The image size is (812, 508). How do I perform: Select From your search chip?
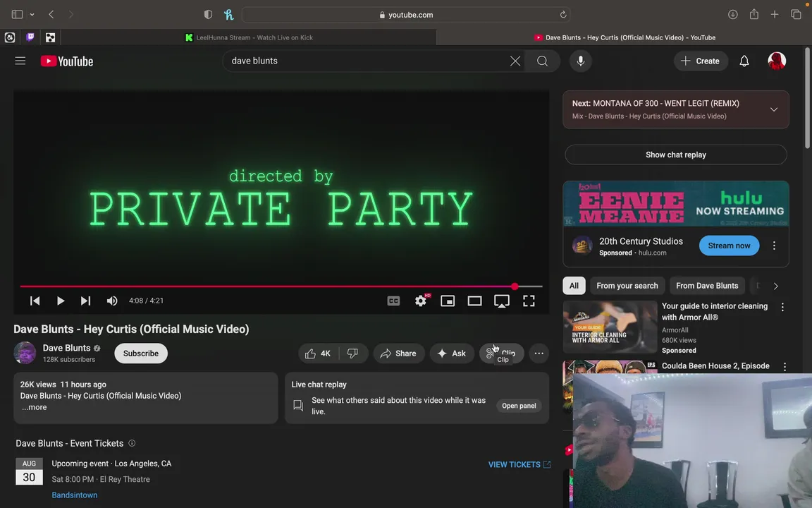627,286
